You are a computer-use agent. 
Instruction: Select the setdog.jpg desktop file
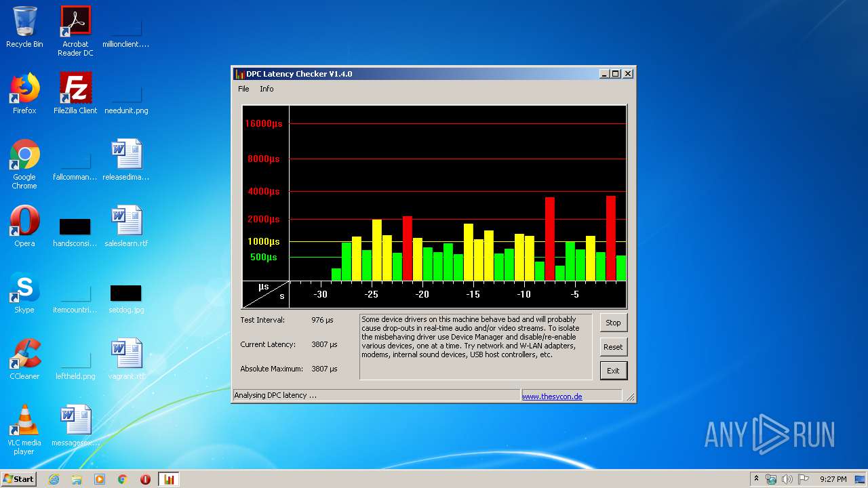click(126, 298)
